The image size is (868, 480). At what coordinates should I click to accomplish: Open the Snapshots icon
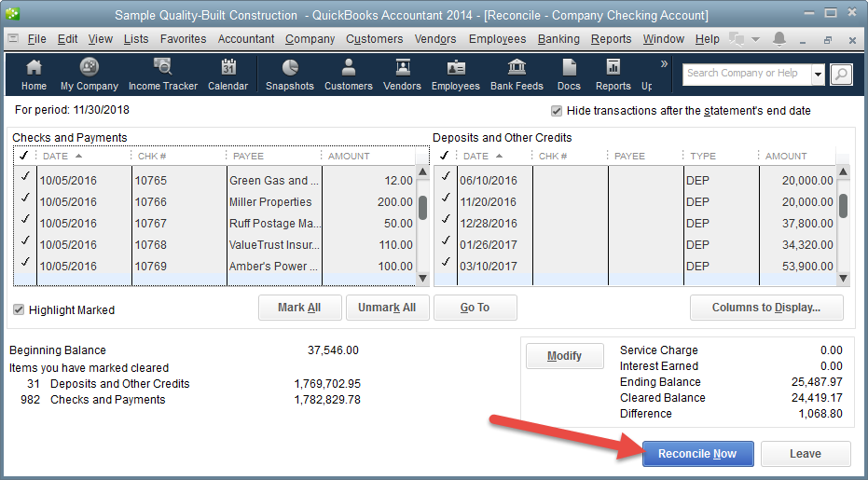[x=290, y=75]
